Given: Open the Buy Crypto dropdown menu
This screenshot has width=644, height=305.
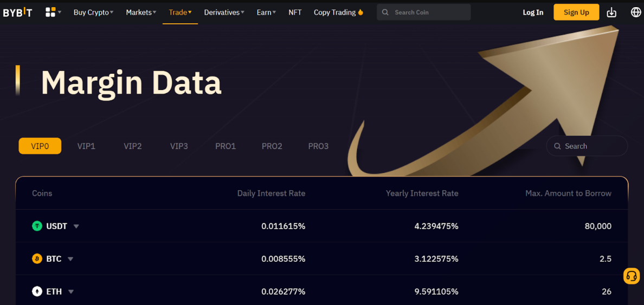Looking at the screenshot, I should tap(93, 12).
